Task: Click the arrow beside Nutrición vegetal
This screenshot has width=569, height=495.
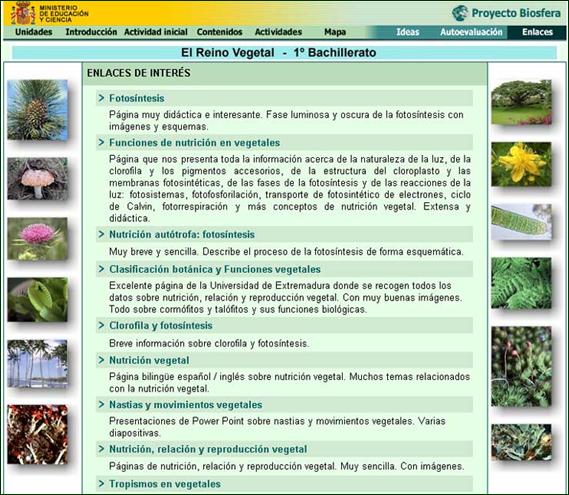Action: tap(101, 360)
